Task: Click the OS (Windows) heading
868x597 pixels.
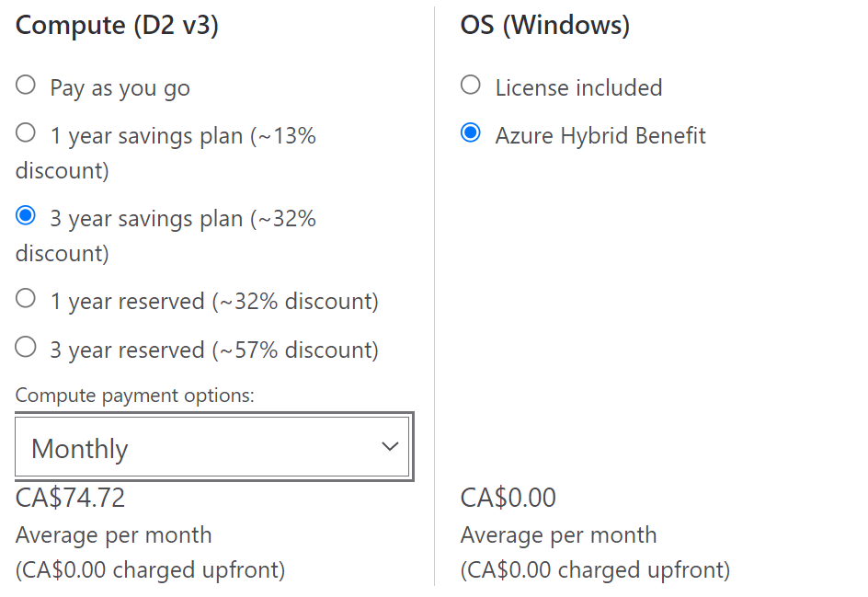Action: click(x=544, y=25)
